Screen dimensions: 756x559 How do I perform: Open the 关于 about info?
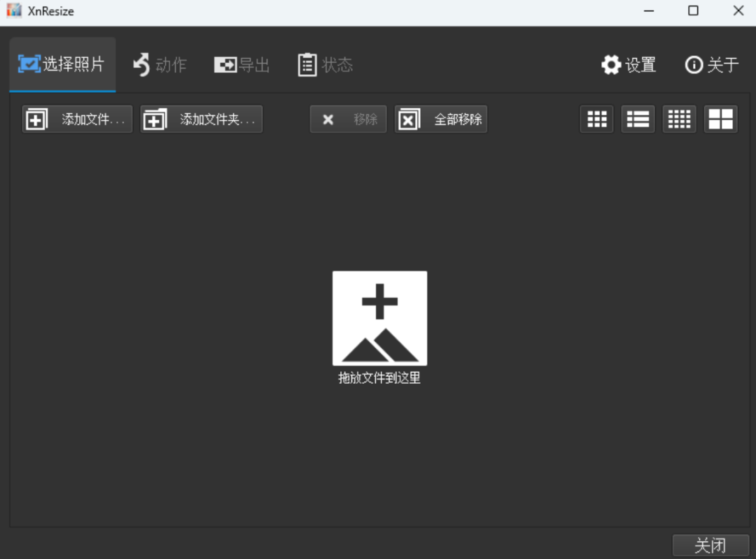pos(712,64)
